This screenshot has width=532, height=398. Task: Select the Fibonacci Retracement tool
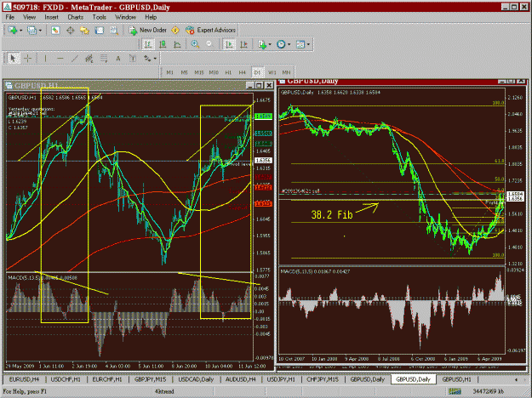click(104, 59)
